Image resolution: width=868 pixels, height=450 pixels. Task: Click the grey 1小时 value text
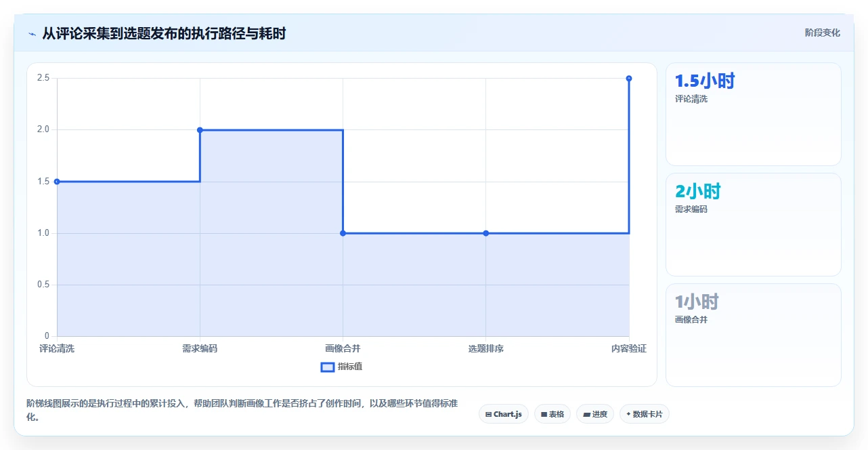pos(697,302)
